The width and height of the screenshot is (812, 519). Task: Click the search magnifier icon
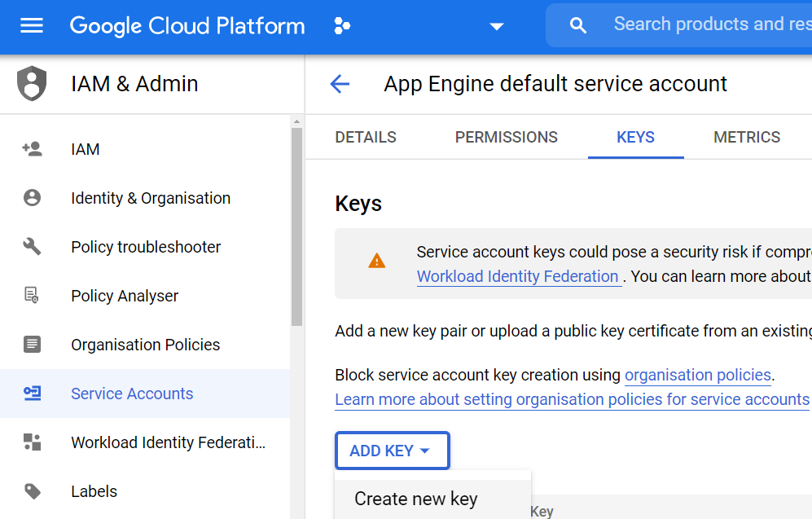[578, 25]
